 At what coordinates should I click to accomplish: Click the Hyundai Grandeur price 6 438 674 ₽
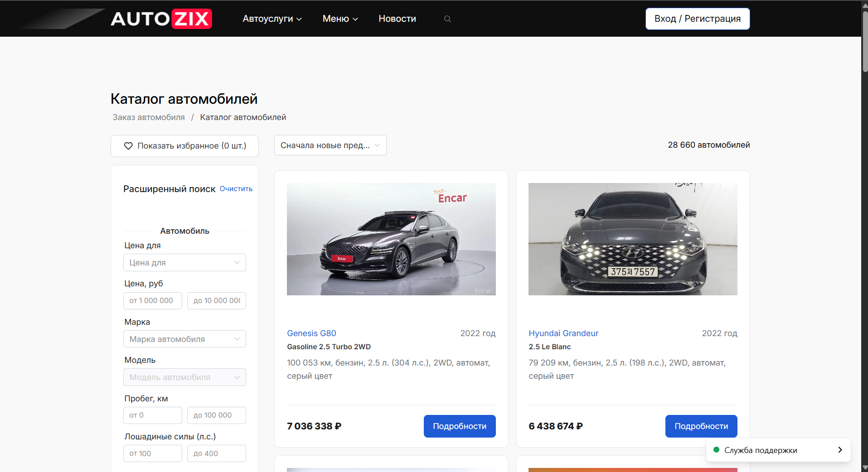point(556,426)
